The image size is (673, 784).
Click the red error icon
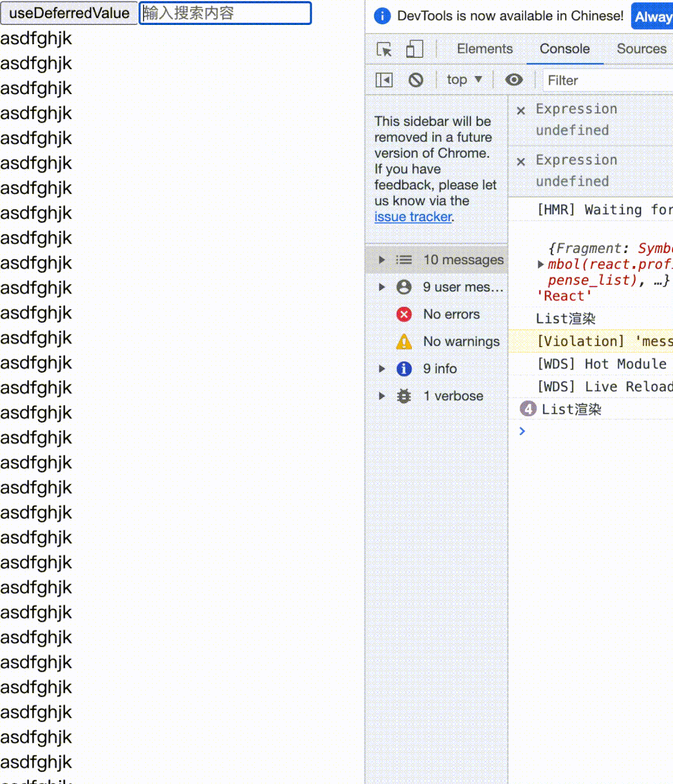pos(404,314)
